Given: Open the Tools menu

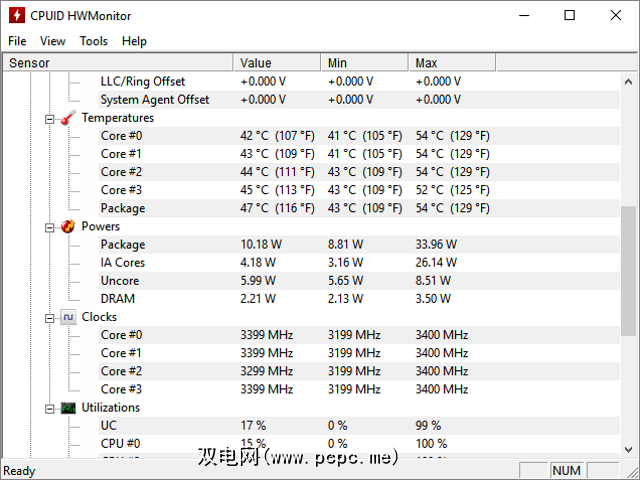Looking at the screenshot, I should tap(93, 41).
